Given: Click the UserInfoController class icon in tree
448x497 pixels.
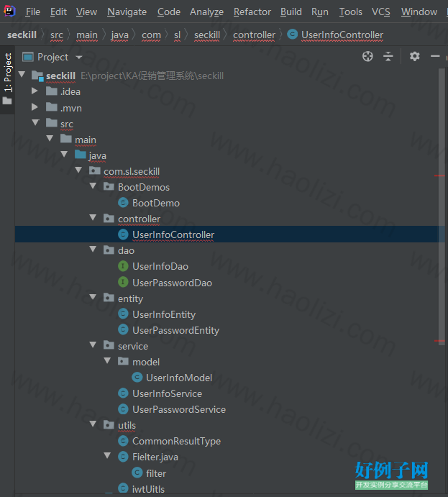Looking at the screenshot, I should point(123,234).
